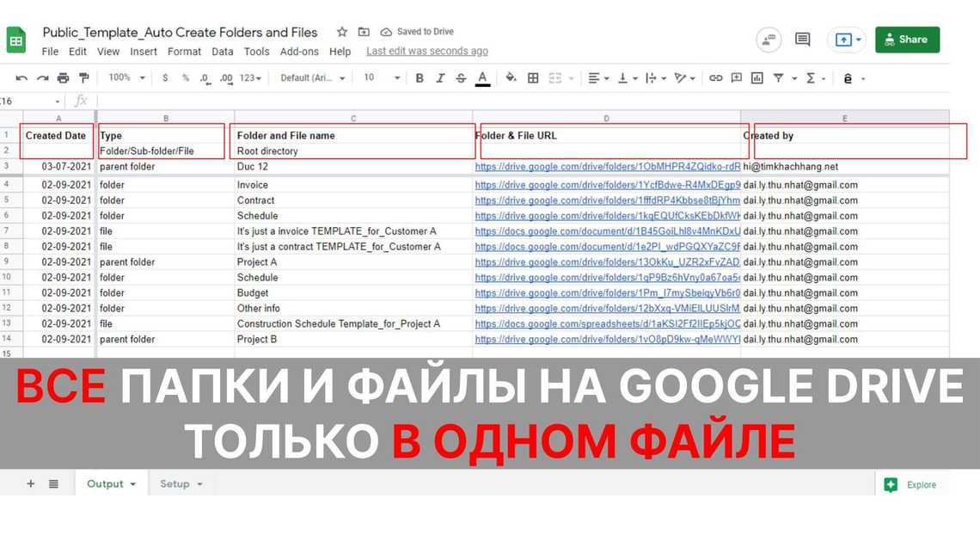Viewport: 980px width, 535px height.
Task: Open the Add-ons menu
Action: [299, 52]
